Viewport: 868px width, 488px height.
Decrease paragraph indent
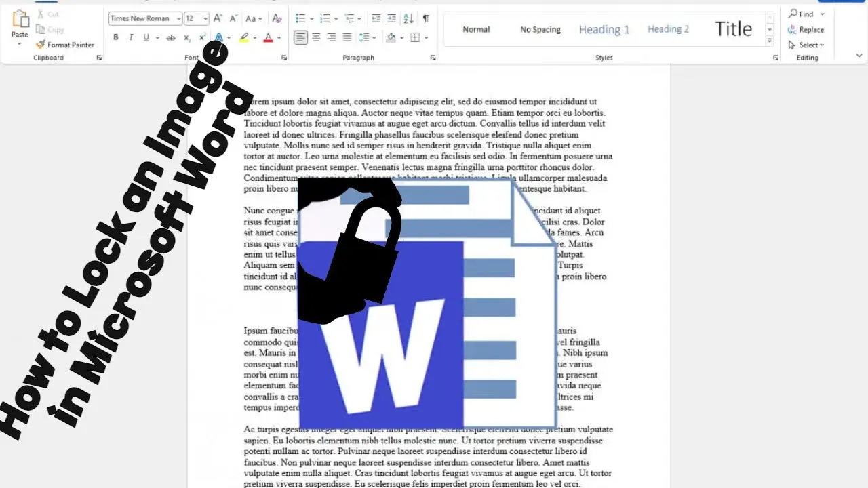pos(376,18)
